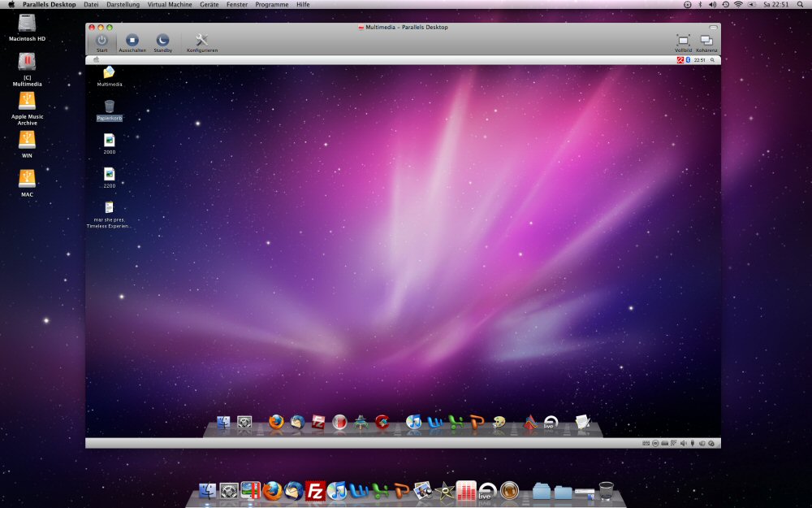The width and height of the screenshot is (812, 508).
Task: Open Konfigurieren settings for the virtual machine
Action: pyautogui.click(x=202, y=41)
